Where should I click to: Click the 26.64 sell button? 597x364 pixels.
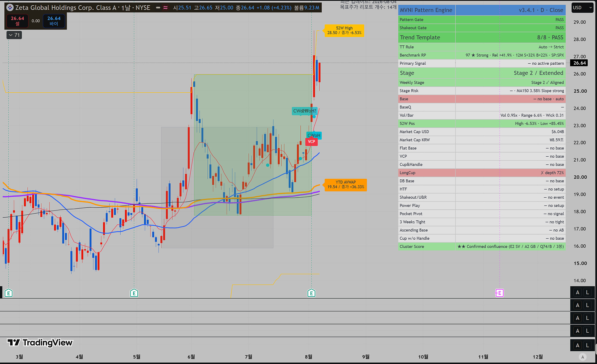pyautogui.click(x=17, y=21)
